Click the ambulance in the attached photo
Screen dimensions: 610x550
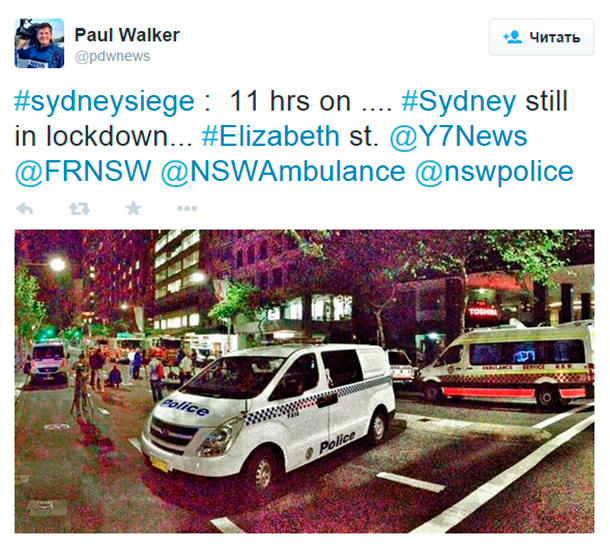click(506, 365)
